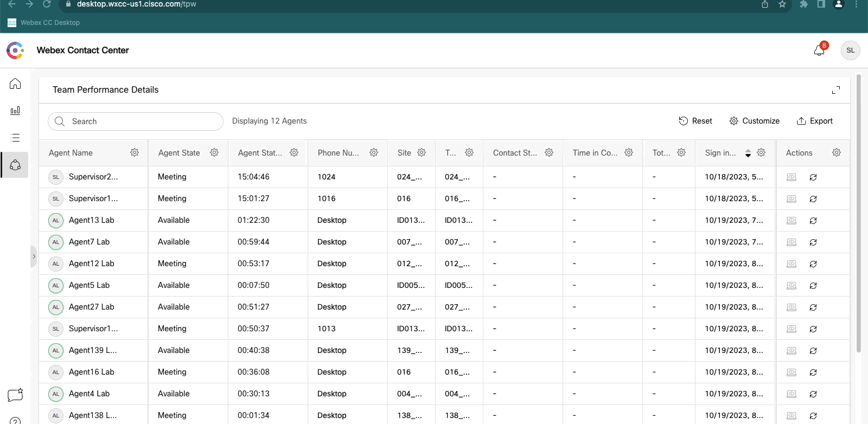
Task: Open the task list icon in sidebar
Action: coord(15,138)
